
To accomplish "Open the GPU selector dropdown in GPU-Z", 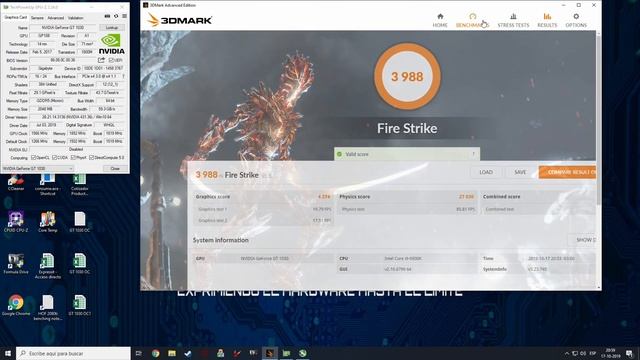I will point(38,169).
